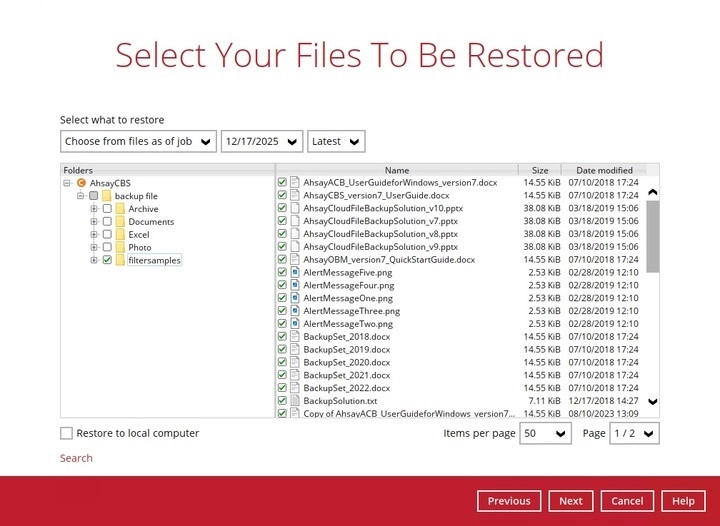Click file icon of AhsayCloudFileBackupSolution_v9.pptx
Screen dimensions: 720x526
(x=295, y=246)
